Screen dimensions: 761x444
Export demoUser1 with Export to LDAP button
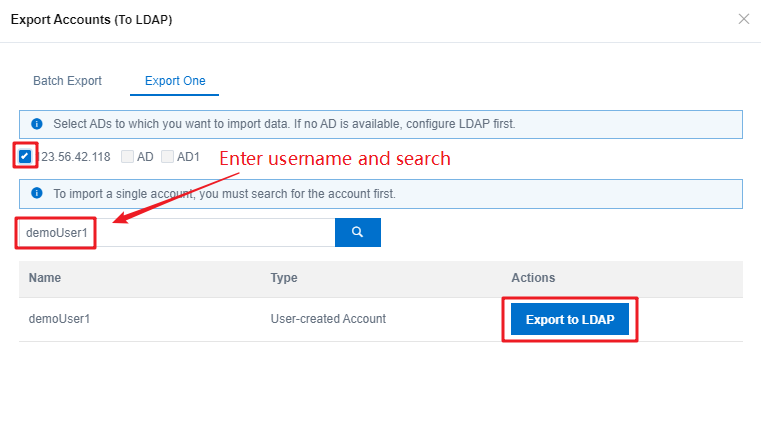pyautogui.click(x=570, y=319)
